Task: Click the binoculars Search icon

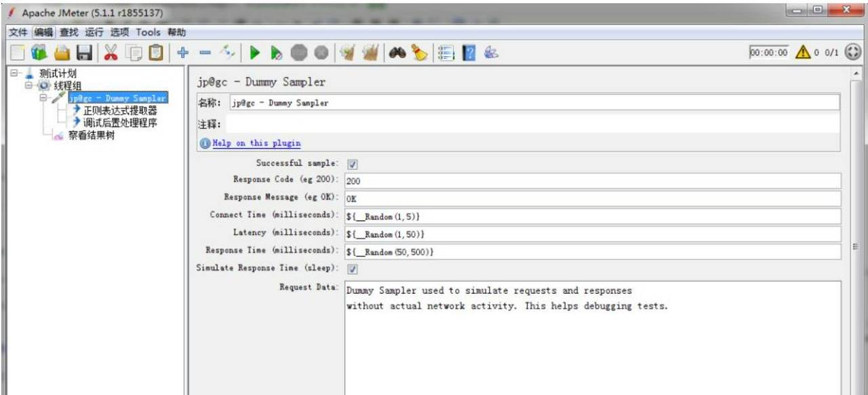Action: (x=398, y=53)
